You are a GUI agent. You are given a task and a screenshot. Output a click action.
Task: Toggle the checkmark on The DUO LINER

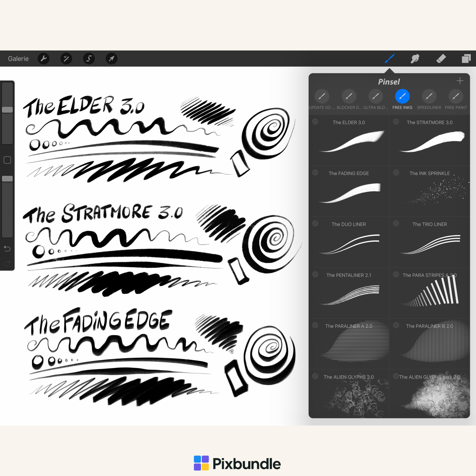click(315, 223)
